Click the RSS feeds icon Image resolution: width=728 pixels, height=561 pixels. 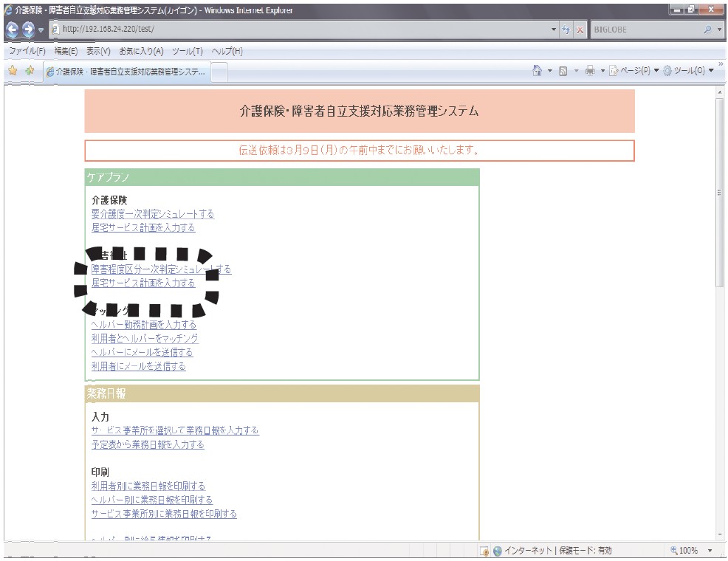coord(563,71)
